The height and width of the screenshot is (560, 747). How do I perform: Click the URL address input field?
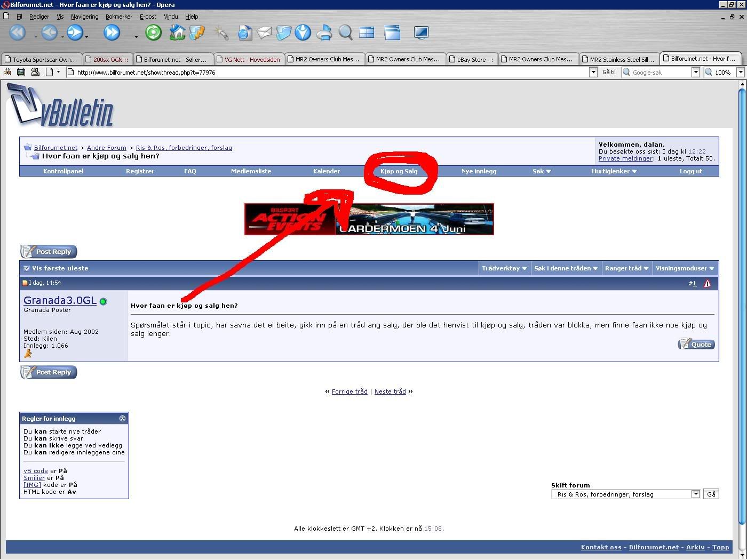(328, 72)
